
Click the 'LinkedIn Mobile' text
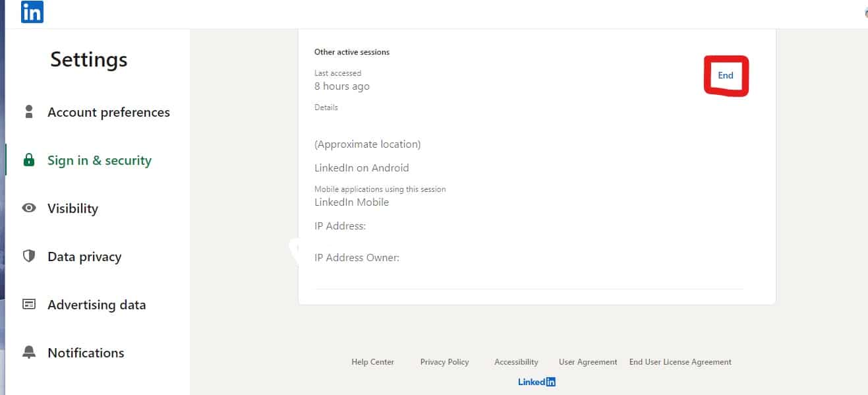[x=352, y=202]
